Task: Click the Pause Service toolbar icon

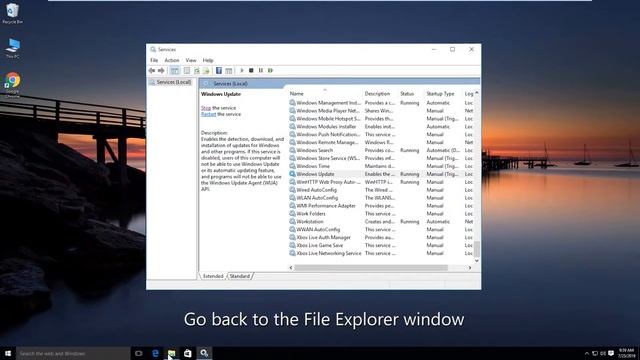Action: pyautogui.click(x=261, y=71)
